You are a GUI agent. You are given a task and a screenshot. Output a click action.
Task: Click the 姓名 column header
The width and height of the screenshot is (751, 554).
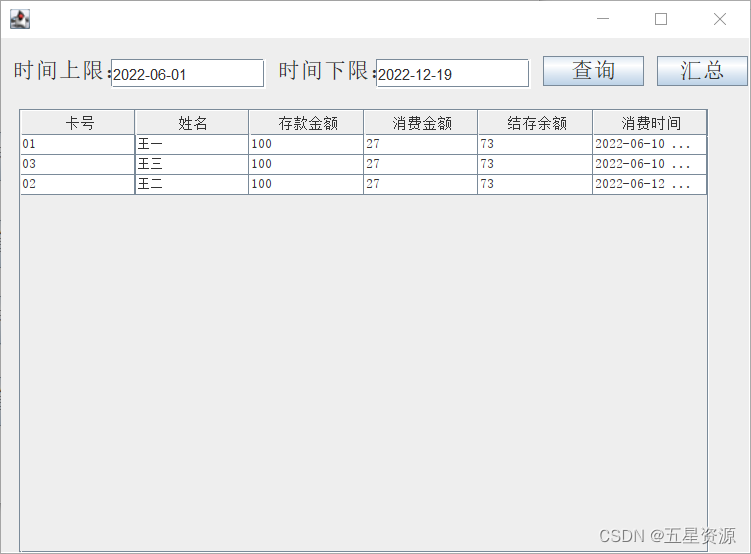[192, 123]
